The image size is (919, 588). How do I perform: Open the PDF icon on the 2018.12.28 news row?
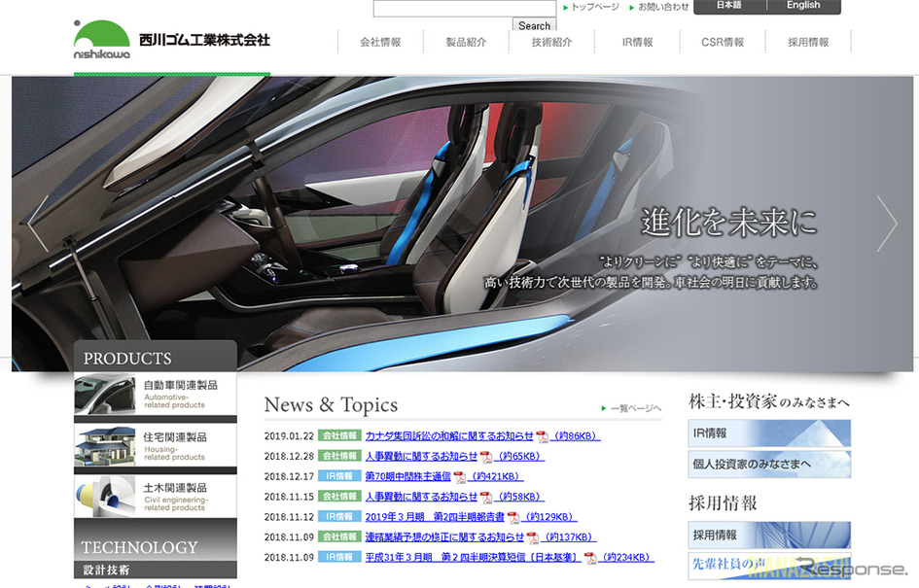(x=486, y=456)
